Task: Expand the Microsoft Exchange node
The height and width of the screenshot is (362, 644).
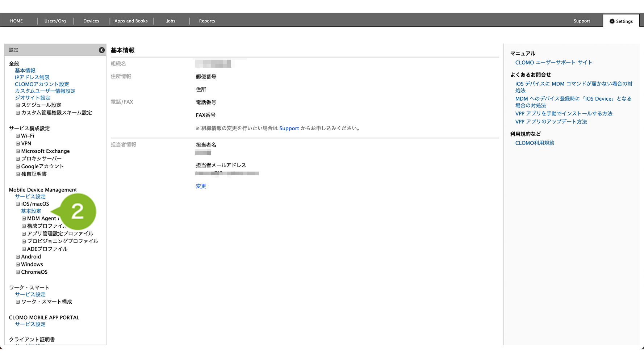Action: (x=18, y=151)
